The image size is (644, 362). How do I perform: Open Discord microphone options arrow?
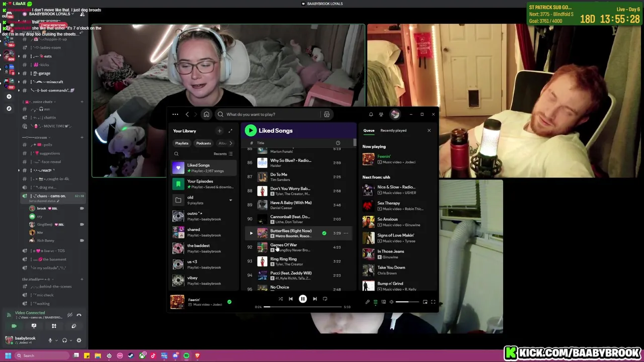[56, 340]
